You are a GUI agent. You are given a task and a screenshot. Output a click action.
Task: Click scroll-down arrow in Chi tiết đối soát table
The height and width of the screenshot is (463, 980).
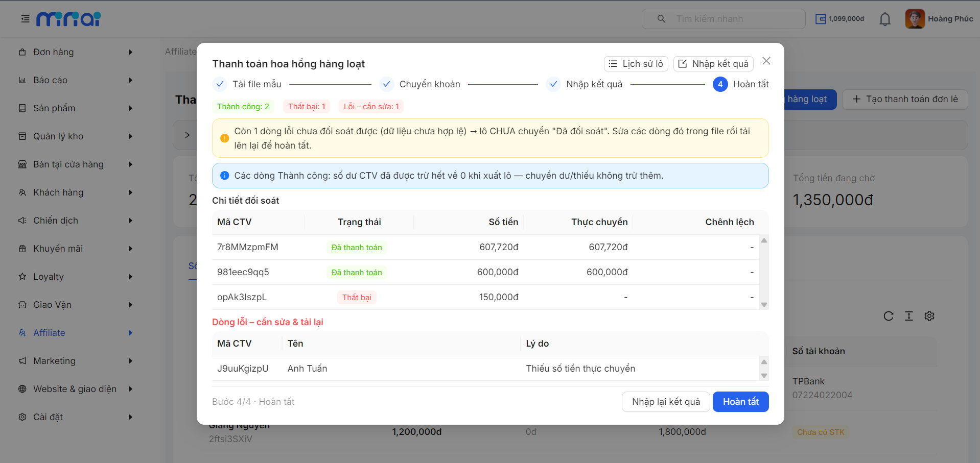point(764,305)
